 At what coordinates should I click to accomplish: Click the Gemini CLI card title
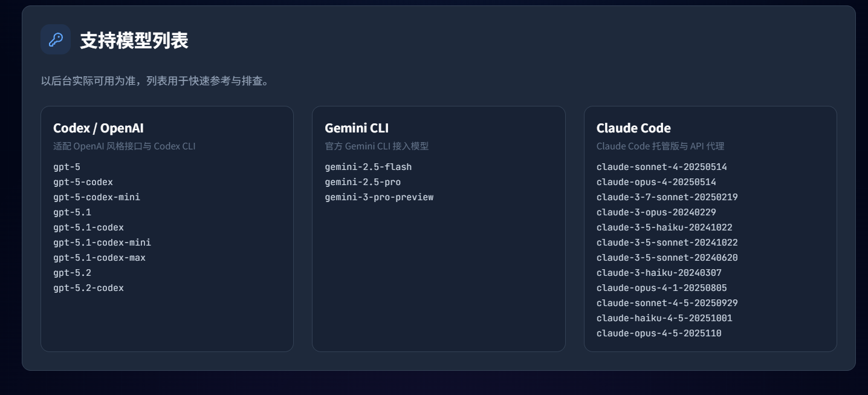(x=357, y=128)
